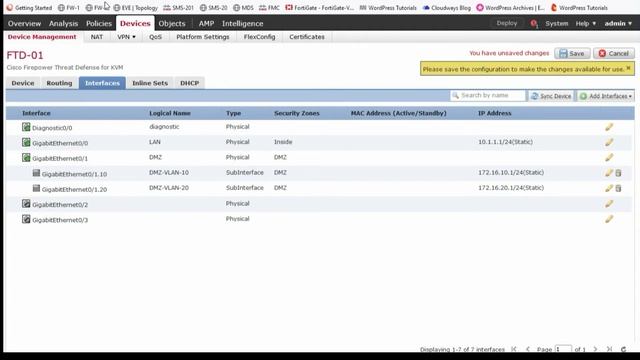Select the DMZ-VLAN-20 logical name cell
This screenshot has width=640, height=360.
click(169, 188)
